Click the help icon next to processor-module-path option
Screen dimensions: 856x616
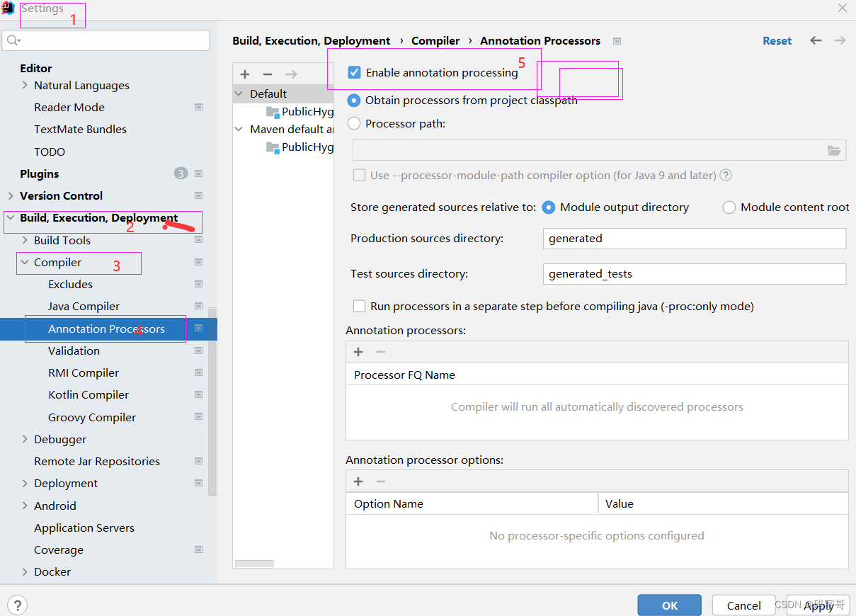point(725,175)
